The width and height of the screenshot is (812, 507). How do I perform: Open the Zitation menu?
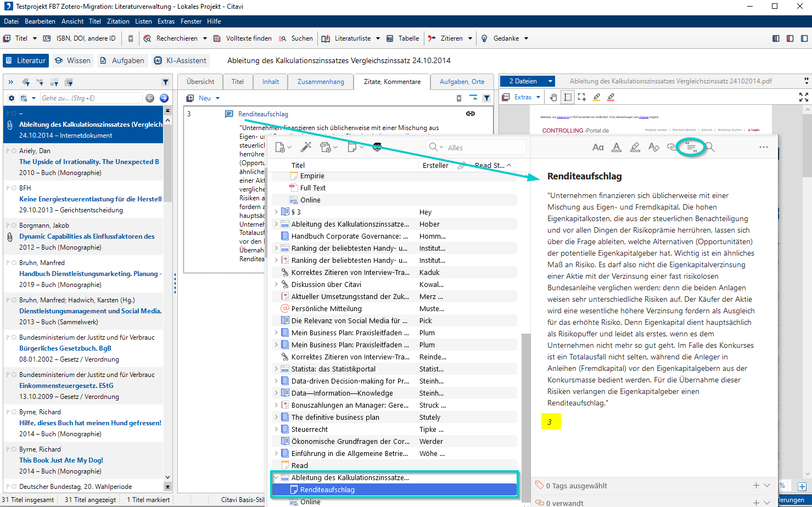pos(118,21)
